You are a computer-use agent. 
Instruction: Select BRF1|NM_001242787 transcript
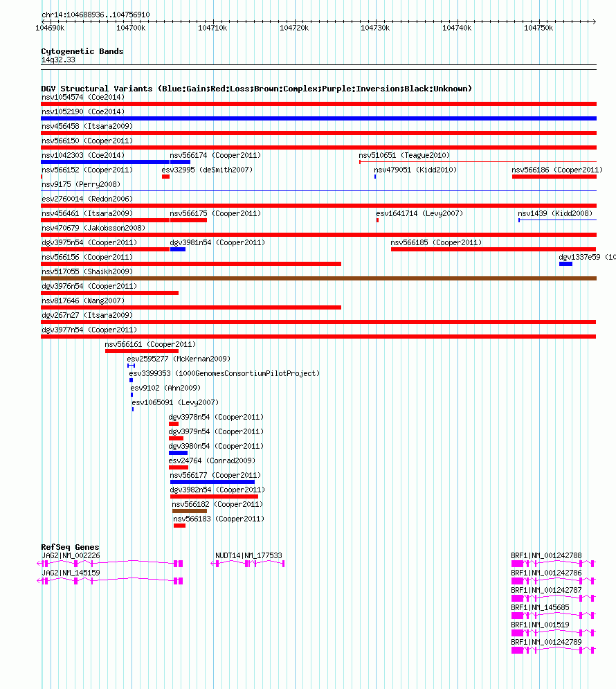pos(546,590)
